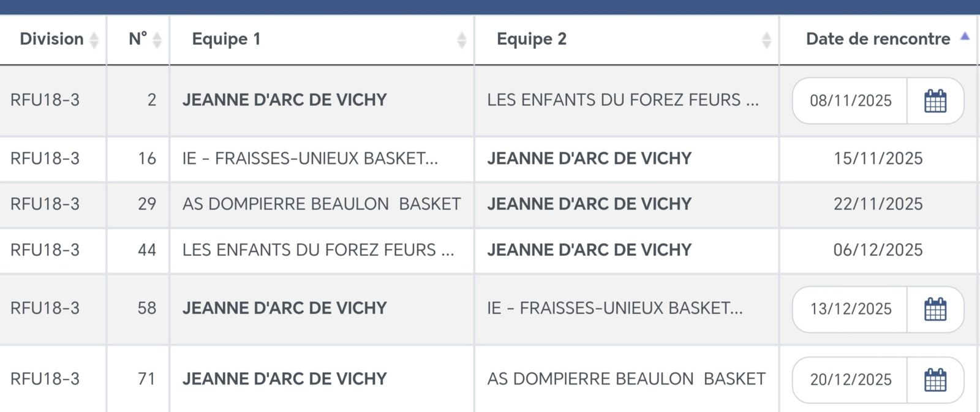
Task: Select match number 16 row
Action: (x=146, y=159)
